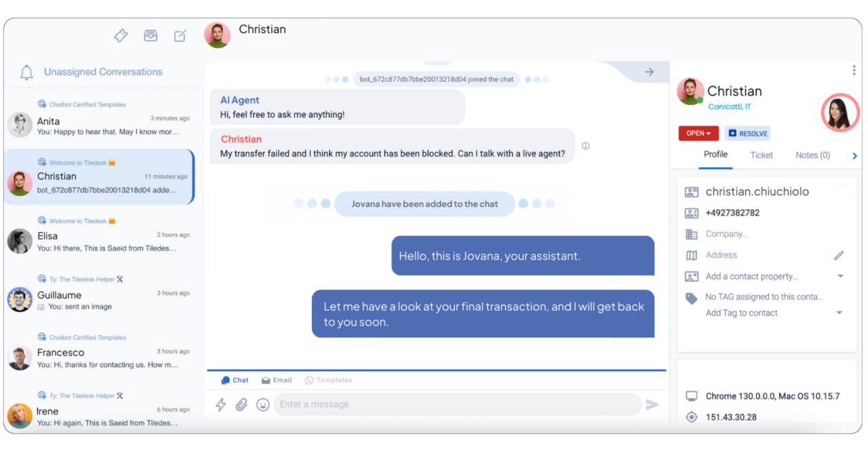
Task: Switch to the Notes (0) tab
Action: (x=812, y=155)
